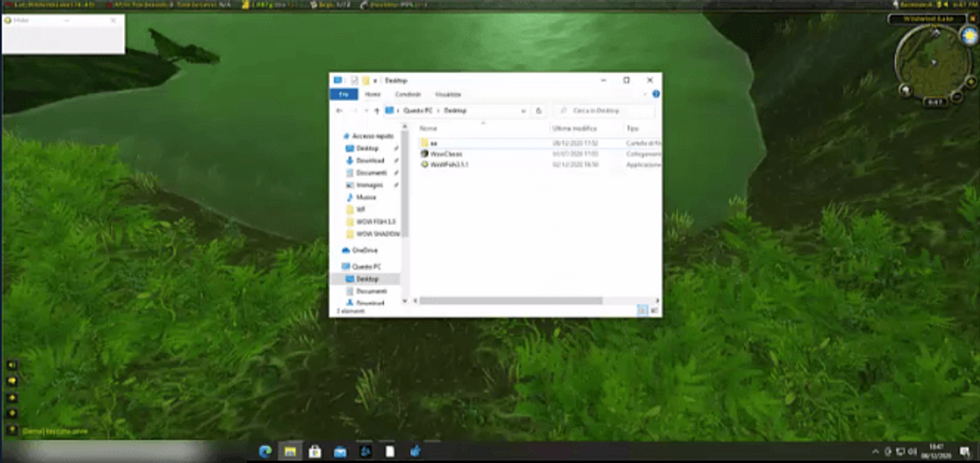Image resolution: width=980 pixels, height=463 pixels.
Task: Zoom out on the game minimap
Action: 957,97
